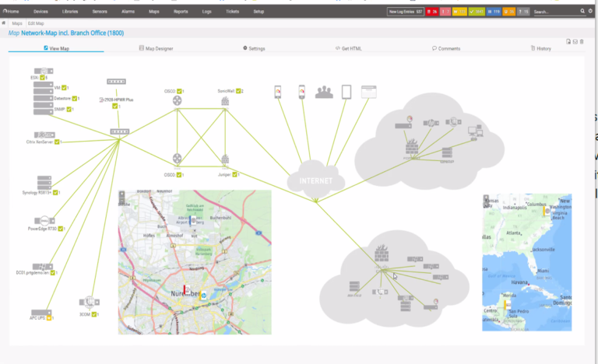Open the Alarms menu
This screenshot has height=364, width=598.
point(128,12)
